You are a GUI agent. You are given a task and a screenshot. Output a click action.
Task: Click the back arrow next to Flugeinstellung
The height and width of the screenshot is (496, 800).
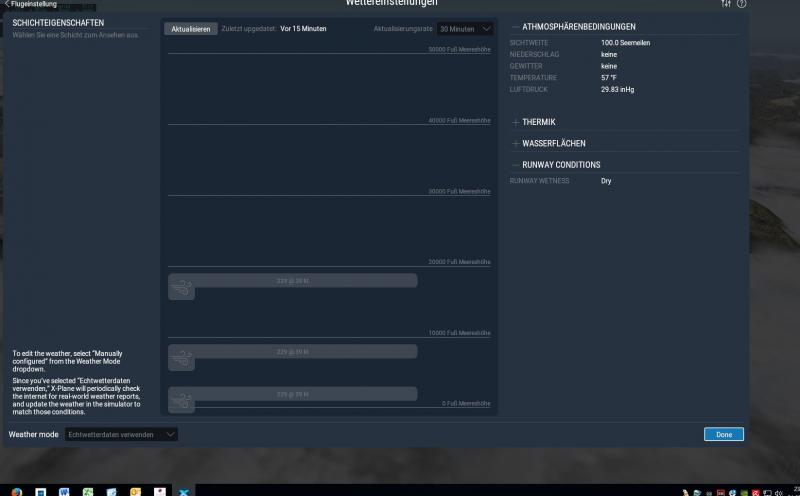tap(6, 4)
